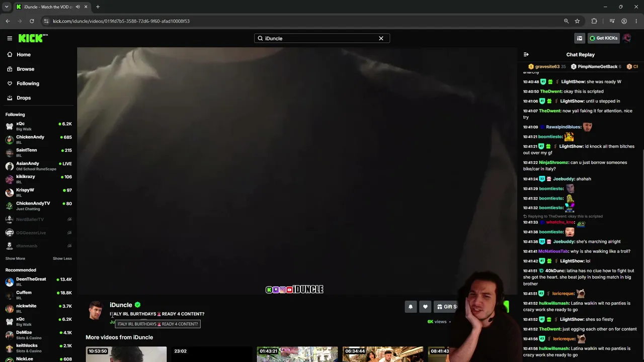Screen dimensions: 644x362
Task: Mute the iDuncle tab audio icon
Action: click(x=77, y=7)
